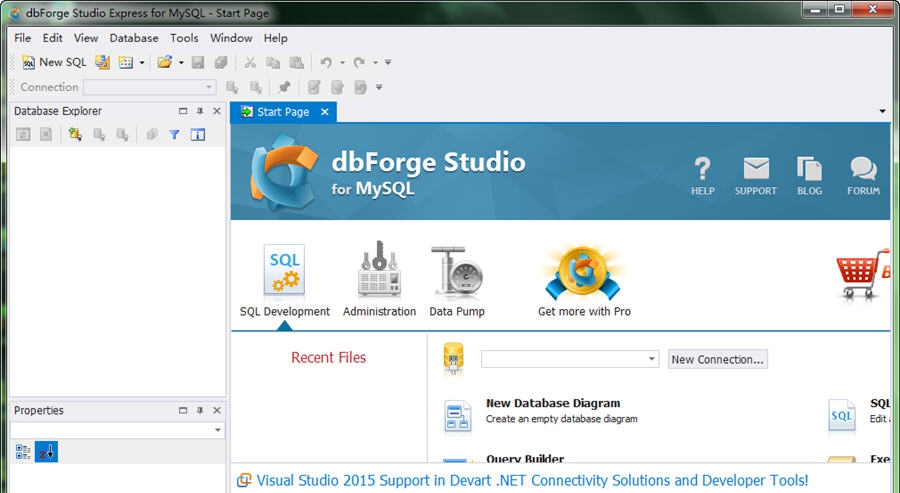Click the red shopping cart icon

coord(864,274)
